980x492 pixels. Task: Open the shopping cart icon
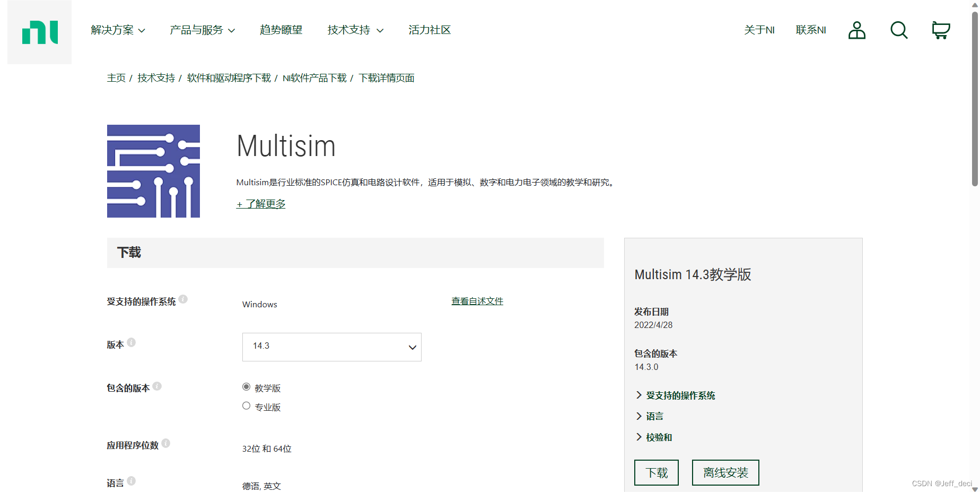point(940,30)
